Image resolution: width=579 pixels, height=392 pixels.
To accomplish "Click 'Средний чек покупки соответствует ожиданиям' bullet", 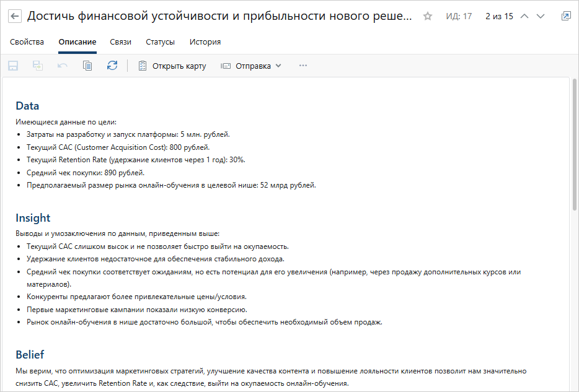I will coord(273,278).
